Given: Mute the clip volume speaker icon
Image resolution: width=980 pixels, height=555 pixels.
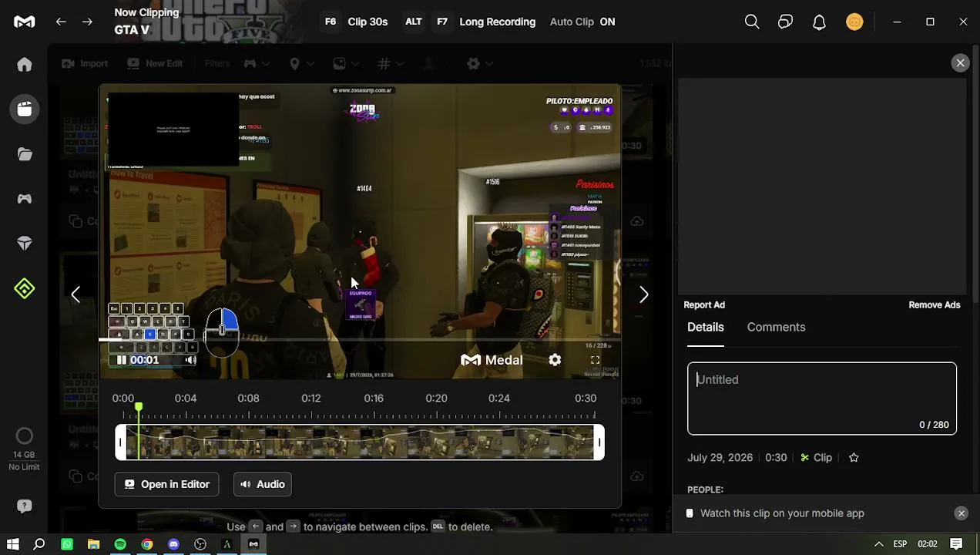Looking at the screenshot, I should [x=190, y=360].
